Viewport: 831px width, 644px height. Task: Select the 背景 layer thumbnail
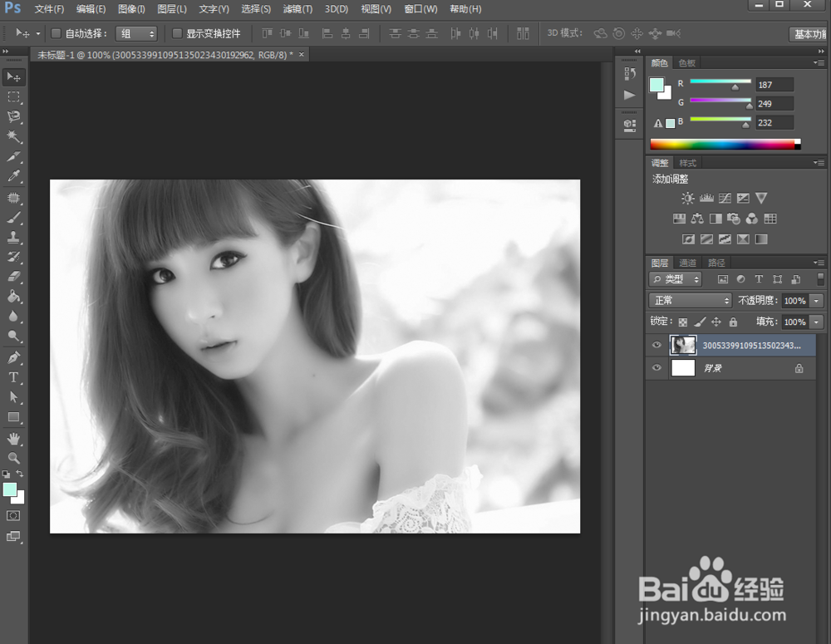(x=683, y=368)
